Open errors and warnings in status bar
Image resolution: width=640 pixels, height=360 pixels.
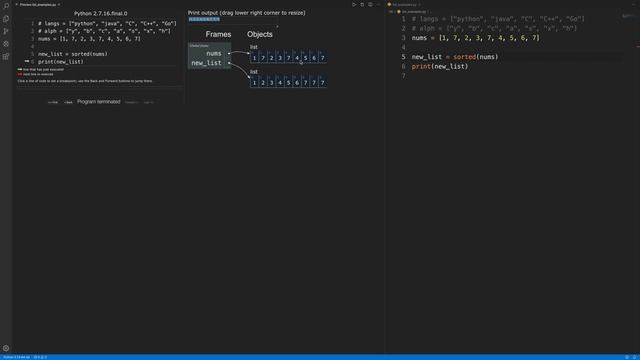click(x=40, y=357)
